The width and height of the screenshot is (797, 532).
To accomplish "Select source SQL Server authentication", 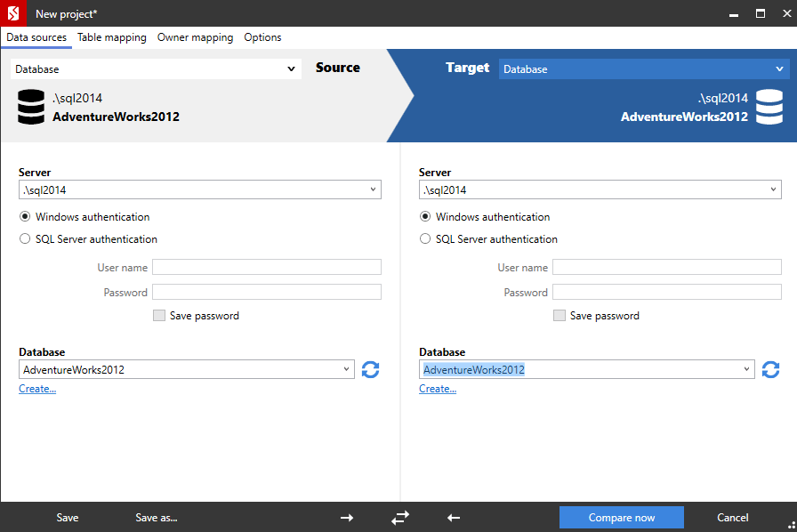I will 25,239.
